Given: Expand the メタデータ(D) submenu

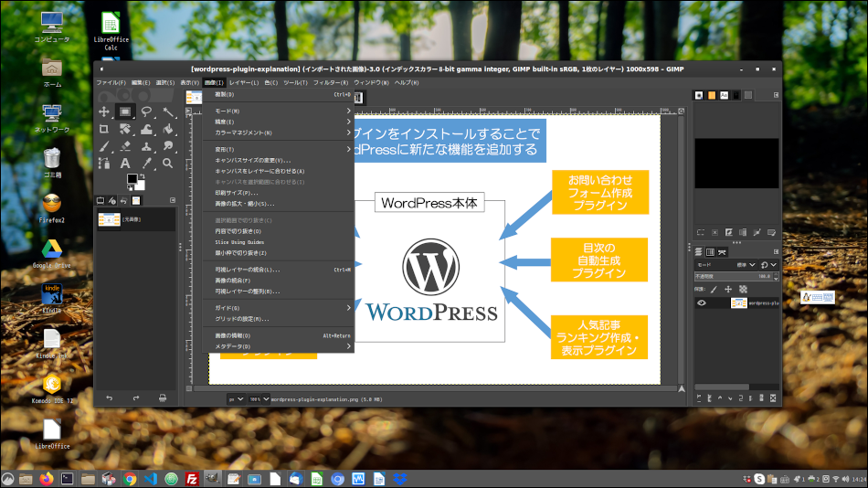Looking at the screenshot, I should (279, 346).
